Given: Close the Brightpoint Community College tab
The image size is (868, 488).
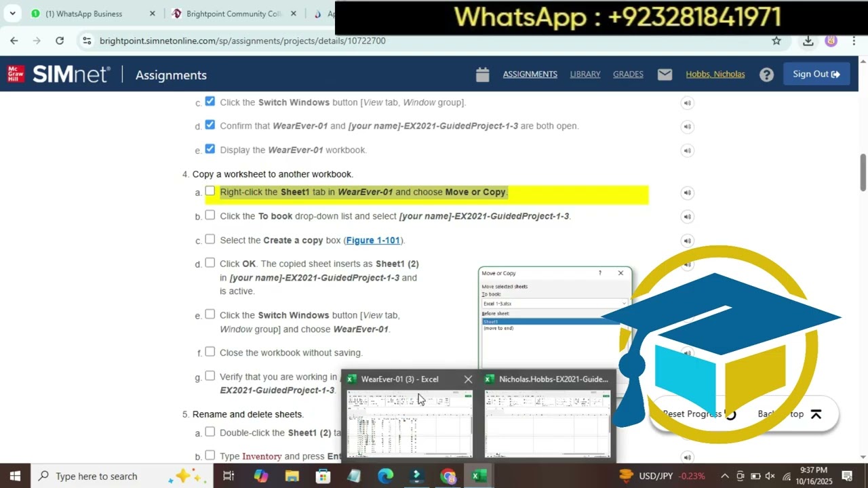Looking at the screenshot, I should (293, 14).
